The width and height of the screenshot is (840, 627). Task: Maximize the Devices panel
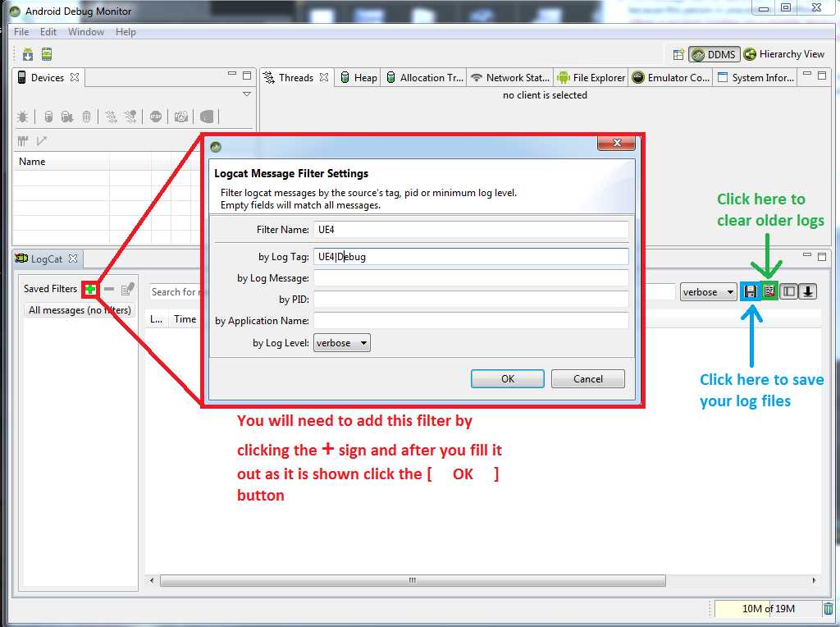pyautogui.click(x=247, y=76)
